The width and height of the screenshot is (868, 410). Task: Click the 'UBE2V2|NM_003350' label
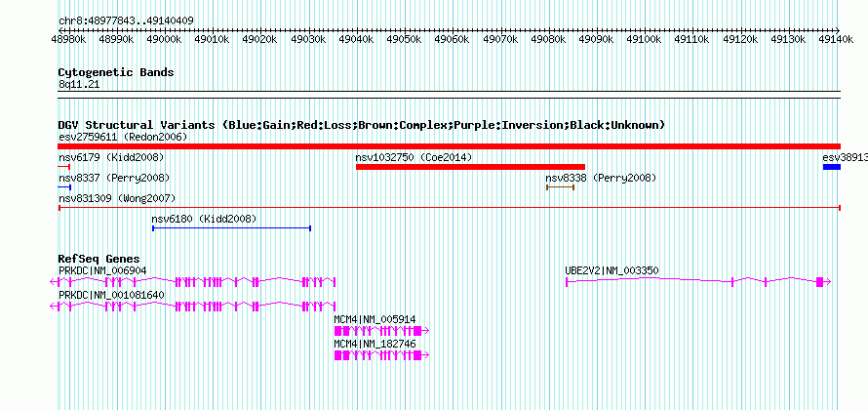[x=612, y=270]
